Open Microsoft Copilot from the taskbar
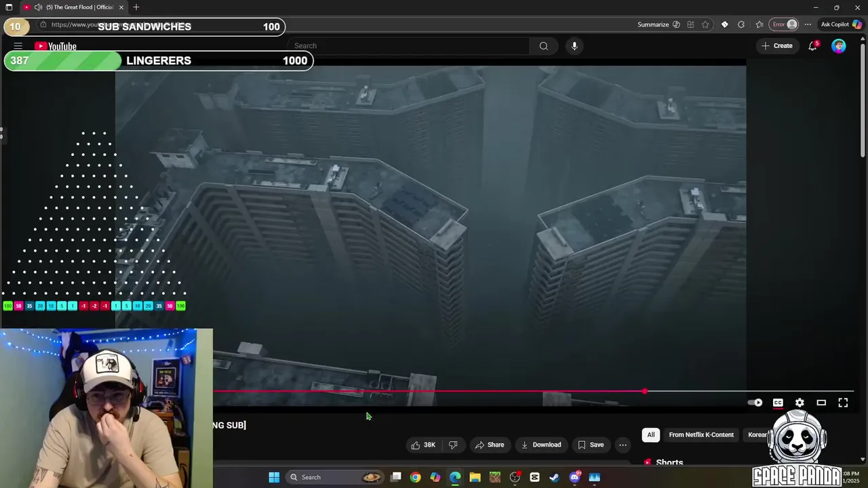This screenshot has width=868, height=488. point(435,477)
